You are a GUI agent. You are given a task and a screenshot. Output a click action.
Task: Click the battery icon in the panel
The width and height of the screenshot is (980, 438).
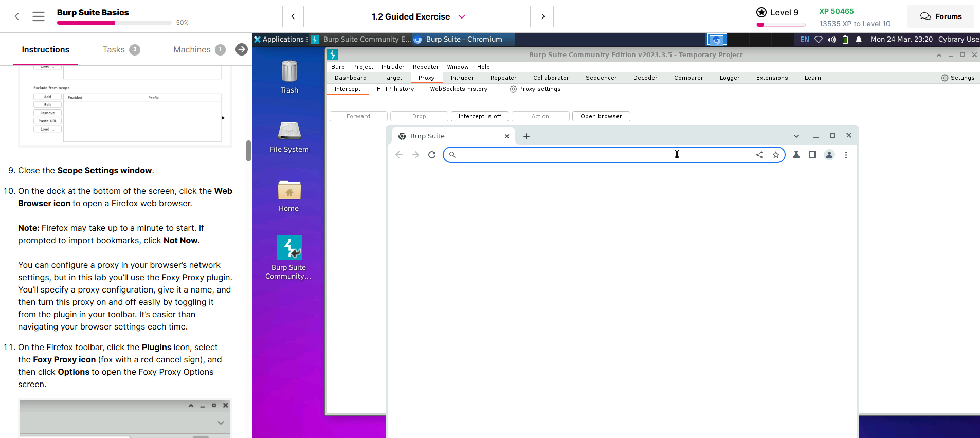click(x=845, y=40)
